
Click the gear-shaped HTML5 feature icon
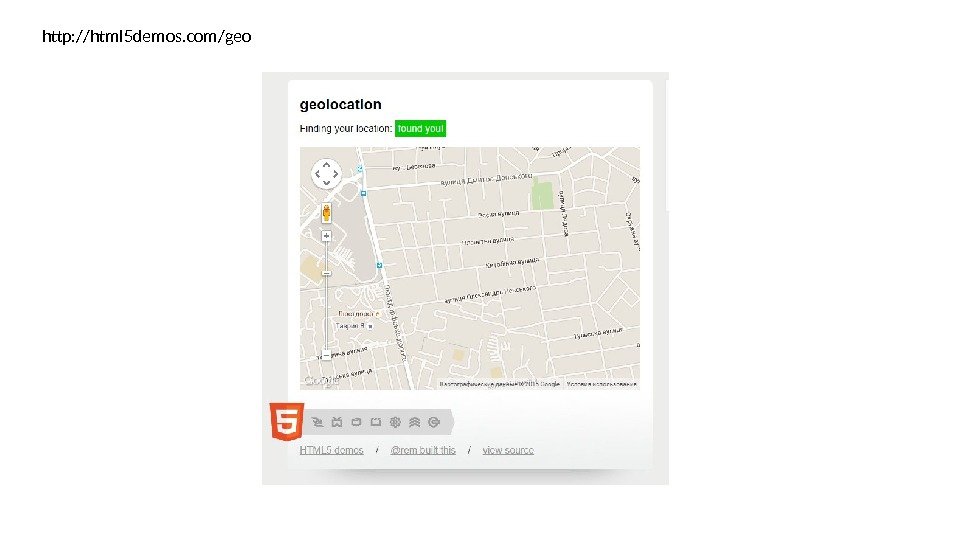click(x=395, y=422)
